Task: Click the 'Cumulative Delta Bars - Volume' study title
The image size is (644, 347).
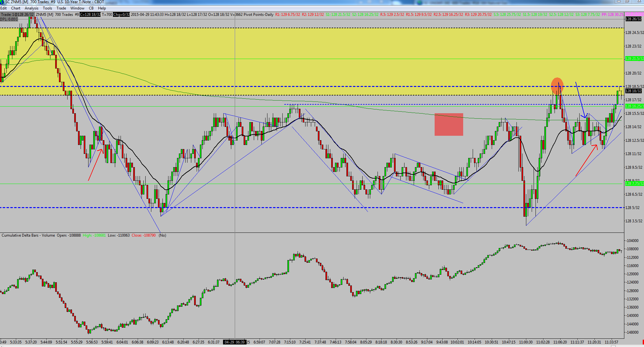Action: point(28,235)
